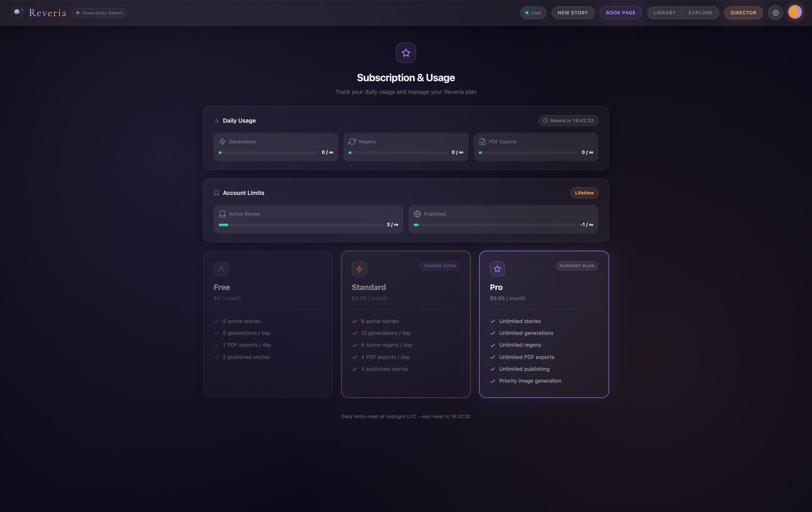This screenshot has height=512, width=812.
Task: Open the Book Page button
Action: point(620,13)
